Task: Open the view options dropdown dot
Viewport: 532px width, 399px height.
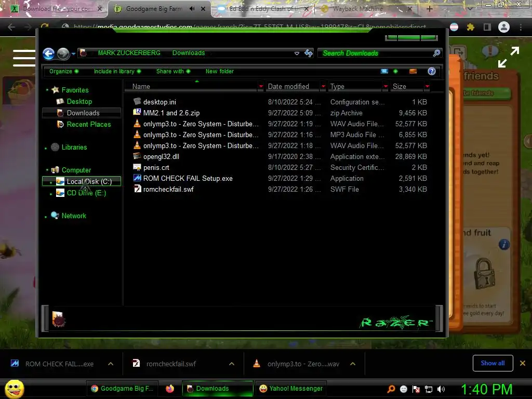Action: click(x=395, y=71)
